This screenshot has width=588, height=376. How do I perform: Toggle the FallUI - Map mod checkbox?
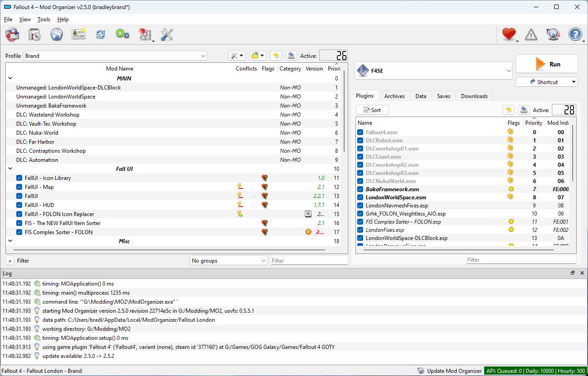pyautogui.click(x=19, y=187)
